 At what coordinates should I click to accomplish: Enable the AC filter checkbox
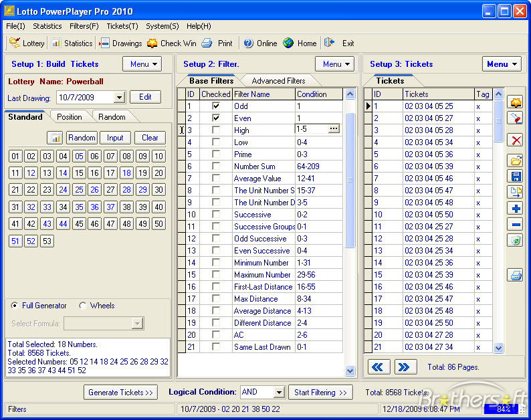click(216, 334)
